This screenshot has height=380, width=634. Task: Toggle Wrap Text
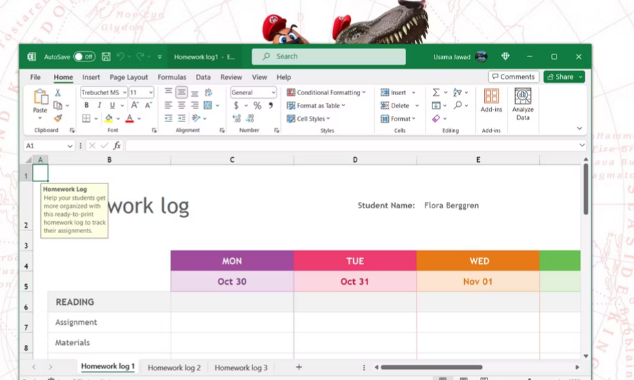click(x=208, y=93)
